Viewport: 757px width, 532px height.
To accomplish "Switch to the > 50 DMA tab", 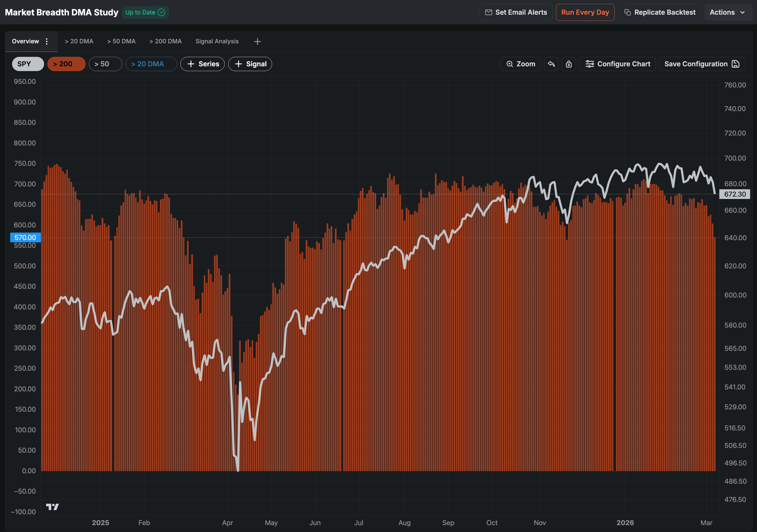I will (121, 41).
